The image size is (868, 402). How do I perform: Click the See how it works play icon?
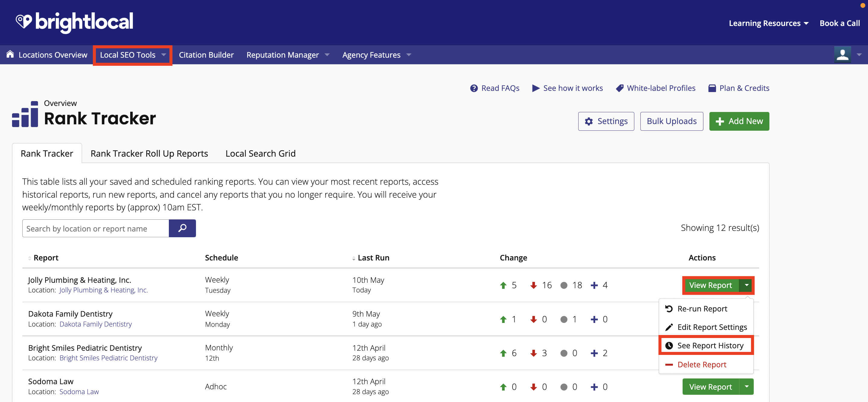coord(535,88)
